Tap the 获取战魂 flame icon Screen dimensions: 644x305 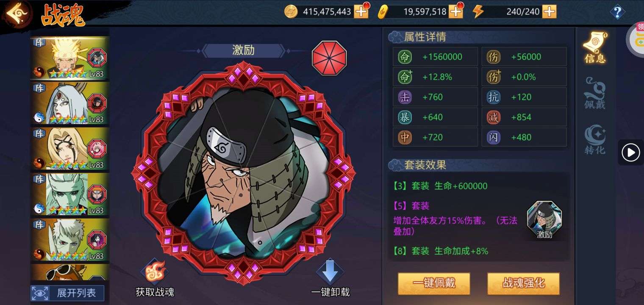[154, 272]
